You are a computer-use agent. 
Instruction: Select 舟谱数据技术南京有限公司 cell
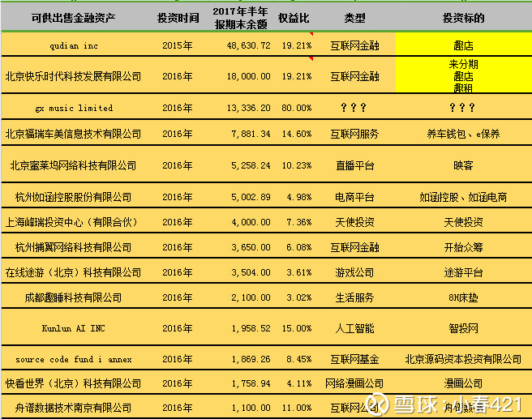(x=73, y=408)
